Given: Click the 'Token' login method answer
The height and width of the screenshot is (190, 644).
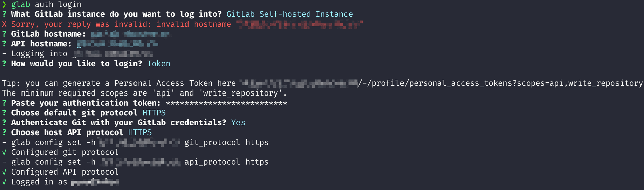Looking at the screenshot, I should coord(159,64).
